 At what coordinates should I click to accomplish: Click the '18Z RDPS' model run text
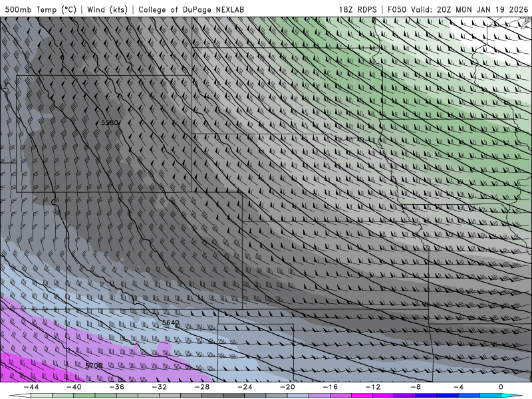[358, 10]
